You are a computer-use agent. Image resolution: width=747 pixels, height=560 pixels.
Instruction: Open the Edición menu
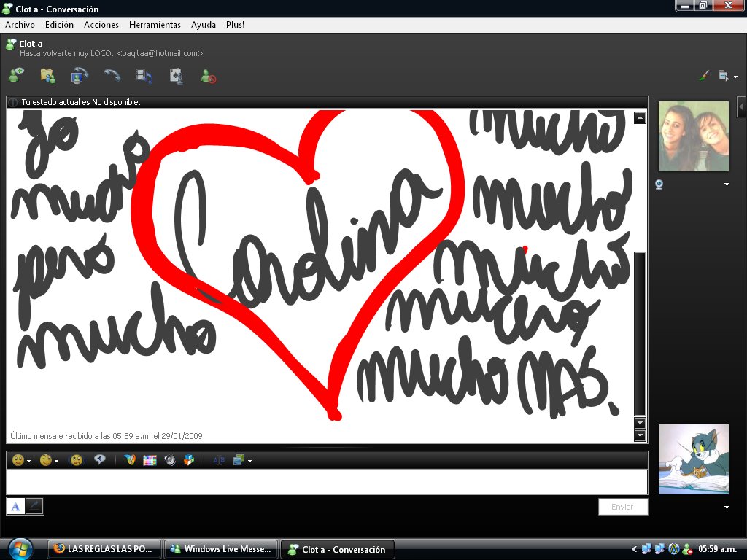coord(59,25)
